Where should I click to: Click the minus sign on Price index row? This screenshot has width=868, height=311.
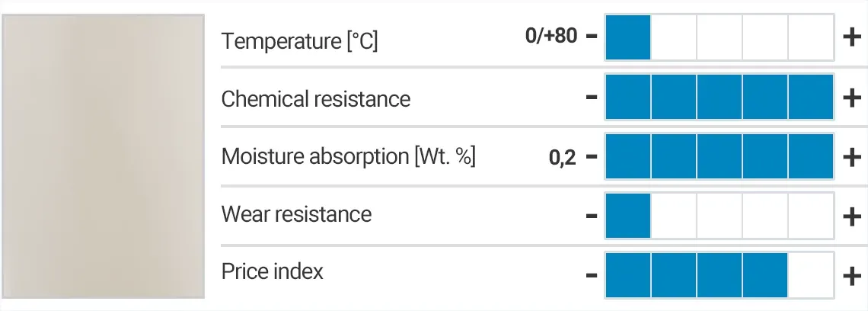[592, 275]
